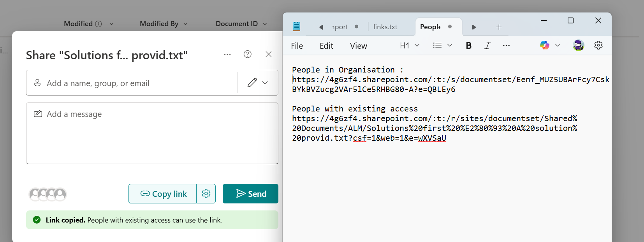Open Help icon in Share dialog

tap(248, 54)
